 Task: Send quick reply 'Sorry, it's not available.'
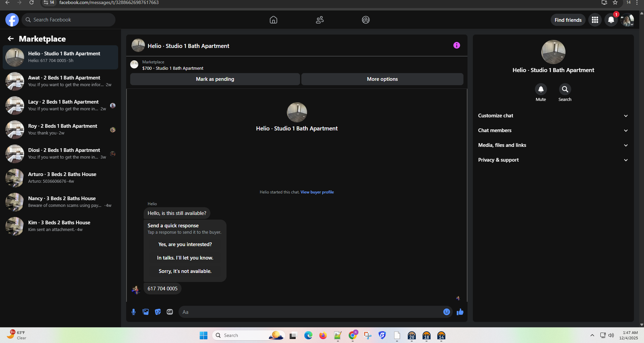[185, 271]
